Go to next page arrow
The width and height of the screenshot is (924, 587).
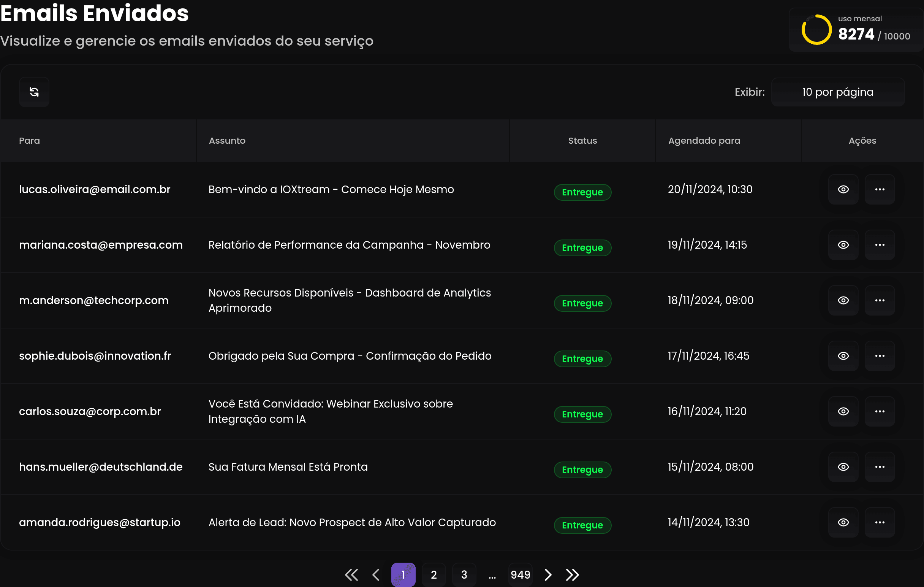[548, 575]
